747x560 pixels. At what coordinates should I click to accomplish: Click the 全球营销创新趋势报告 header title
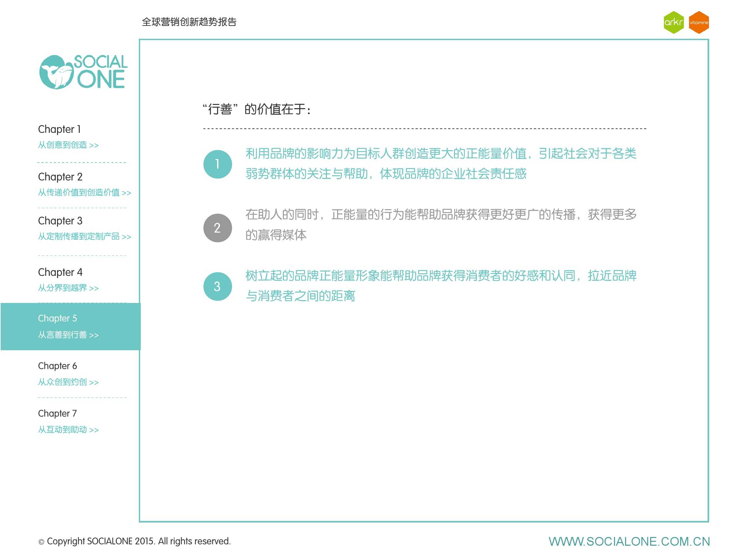tap(189, 22)
